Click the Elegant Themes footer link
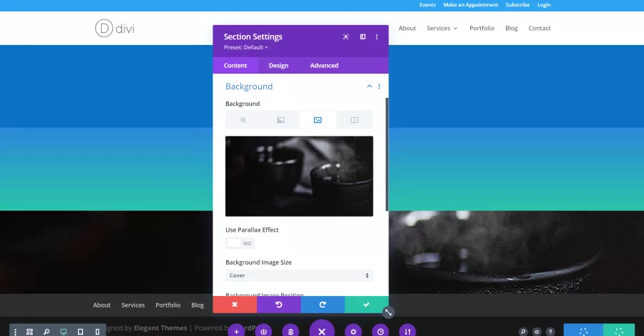The height and width of the screenshot is (336, 644). coord(160,328)
